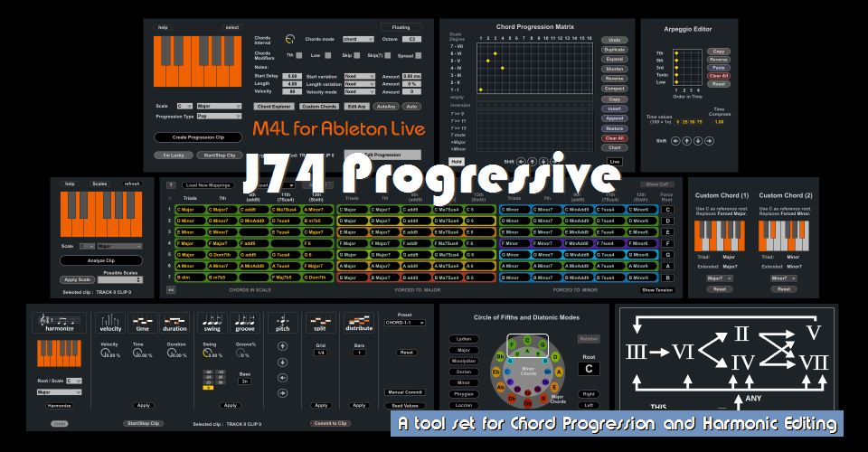
Task: Select the Locrian mode
Action: pyautogui.click(x=464, y=406)
